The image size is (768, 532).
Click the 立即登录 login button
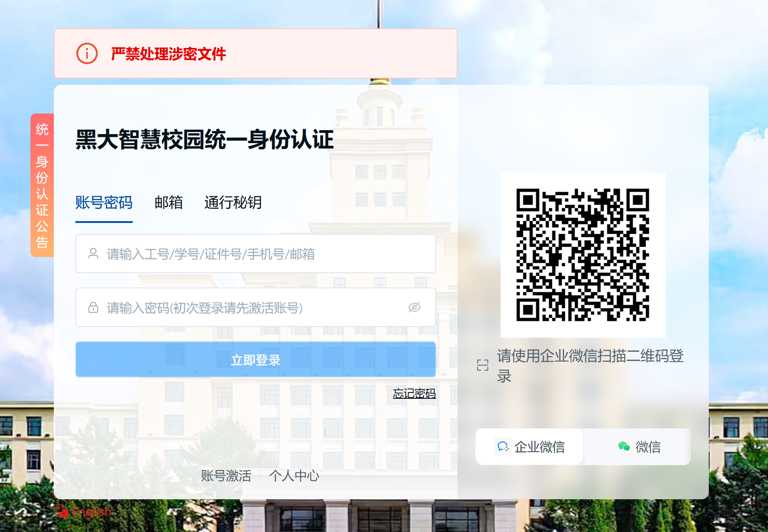point(256,359)
